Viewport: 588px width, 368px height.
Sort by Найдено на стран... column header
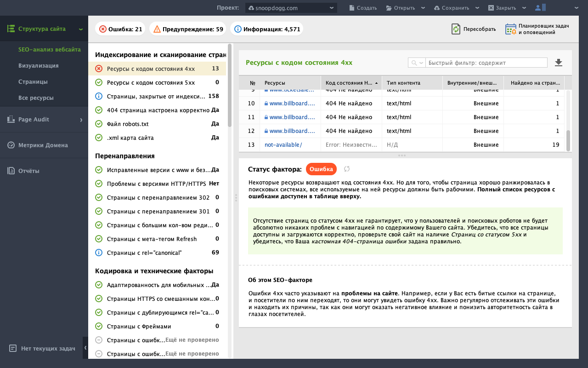click(534, 83)
